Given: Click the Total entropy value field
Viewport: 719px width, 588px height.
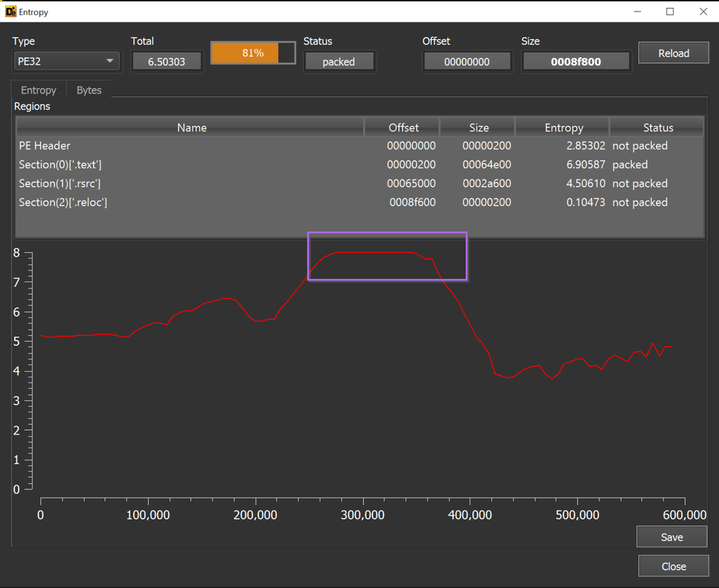Looking at the screenshot, I should tap(167, 62).
